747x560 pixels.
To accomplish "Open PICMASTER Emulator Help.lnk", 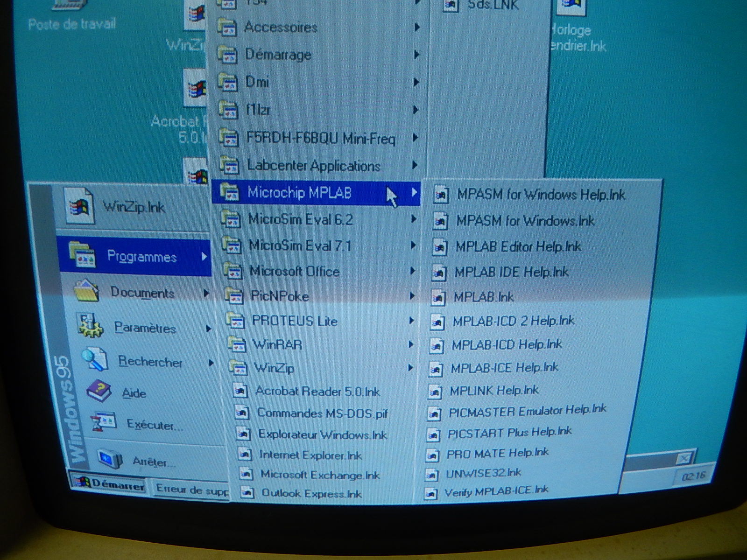I will 529,411.
